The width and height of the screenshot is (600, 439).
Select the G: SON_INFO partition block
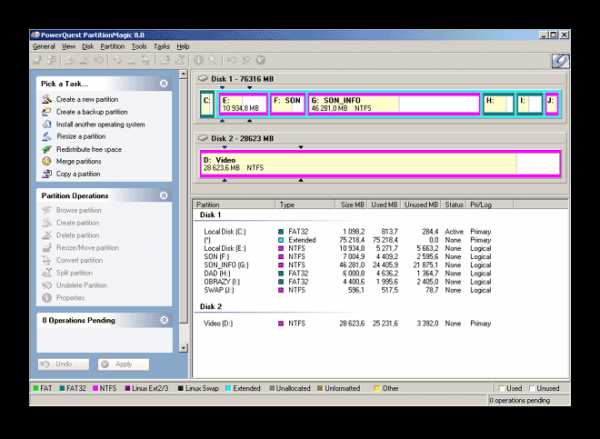394,104
